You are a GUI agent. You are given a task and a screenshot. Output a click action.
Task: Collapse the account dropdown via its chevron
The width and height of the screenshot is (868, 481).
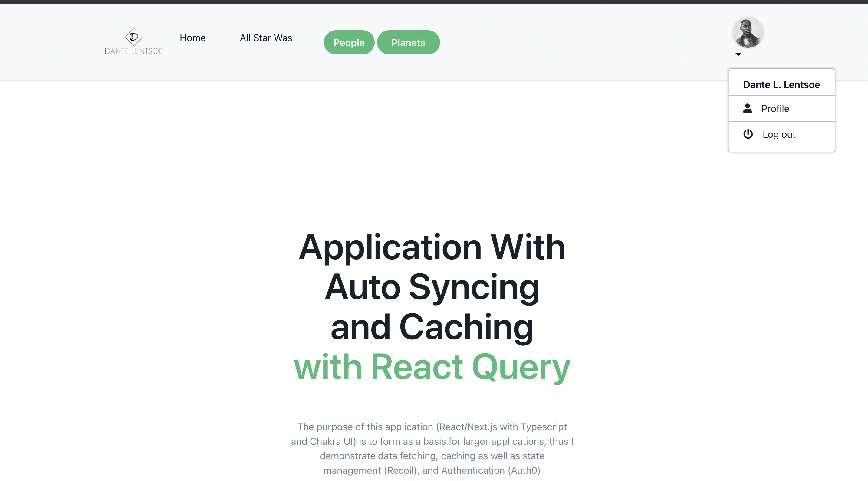(738, 54)
